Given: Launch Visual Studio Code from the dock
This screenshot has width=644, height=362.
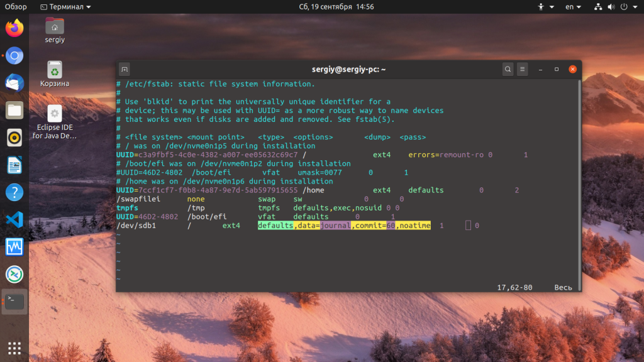Looking at the screenshot, I should 14,220.
